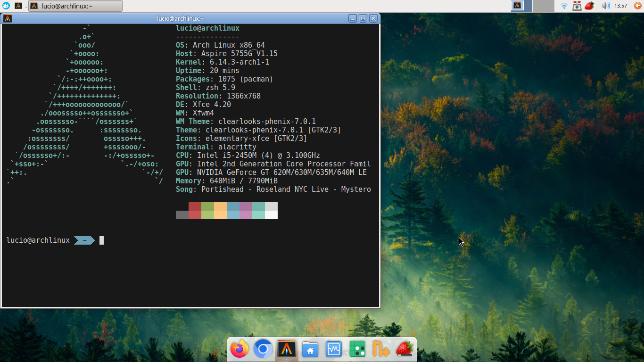Click the terminal cursor block at the prompt
The width and height of the screenshot is (644, 362).
point(101,240)
